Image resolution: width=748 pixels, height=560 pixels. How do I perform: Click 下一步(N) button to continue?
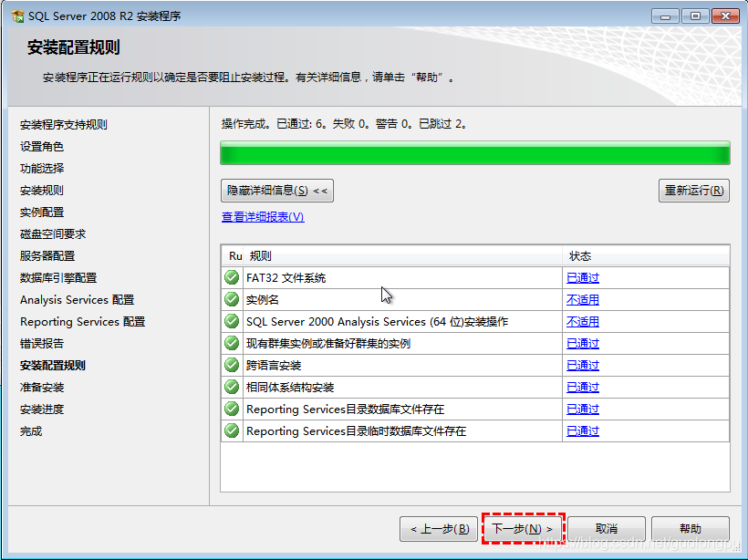point(524,528)
